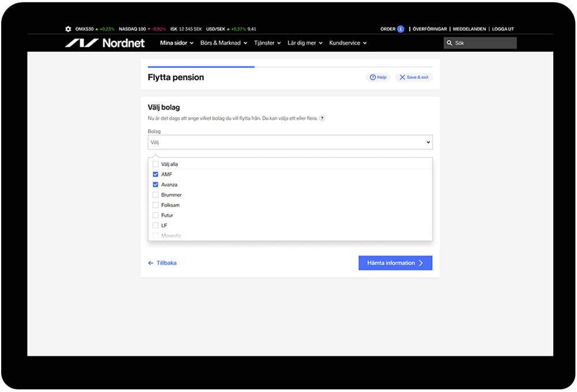577x392 pixels.
Task: Click the Nordnet logo
Action: tap(105, 43)
